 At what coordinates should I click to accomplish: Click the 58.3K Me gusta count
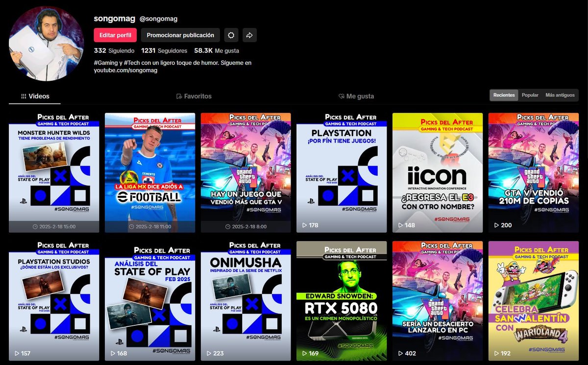coord(217,50)
